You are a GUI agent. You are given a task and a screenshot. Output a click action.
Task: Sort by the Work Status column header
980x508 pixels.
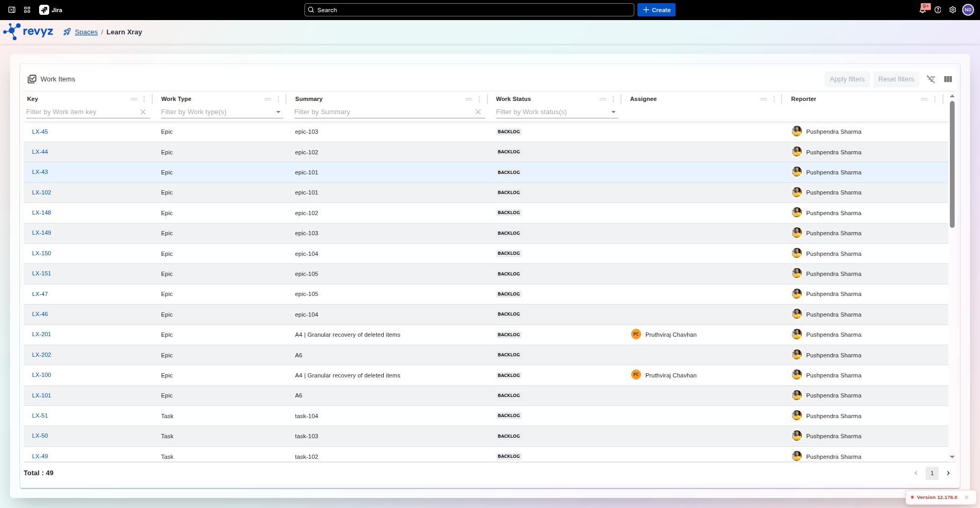point(513,99)
